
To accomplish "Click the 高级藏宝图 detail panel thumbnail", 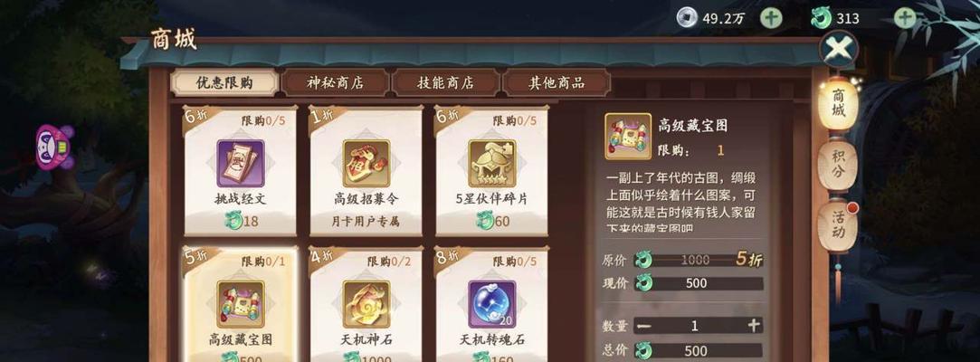I will tap(628, 136).
